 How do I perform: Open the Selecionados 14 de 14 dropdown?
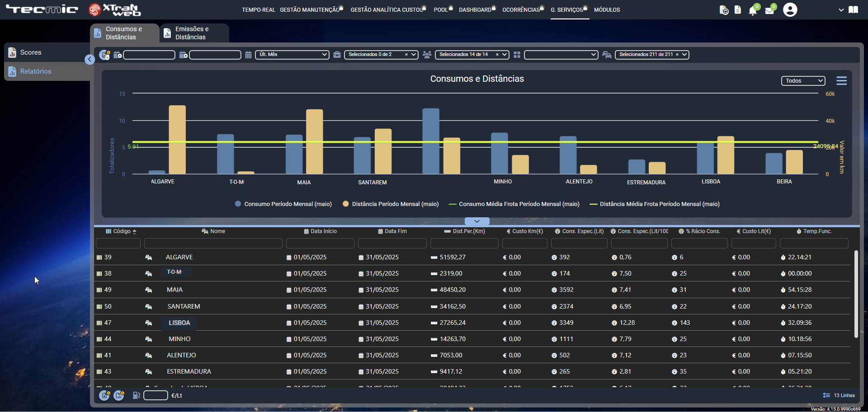pos(472,55)
